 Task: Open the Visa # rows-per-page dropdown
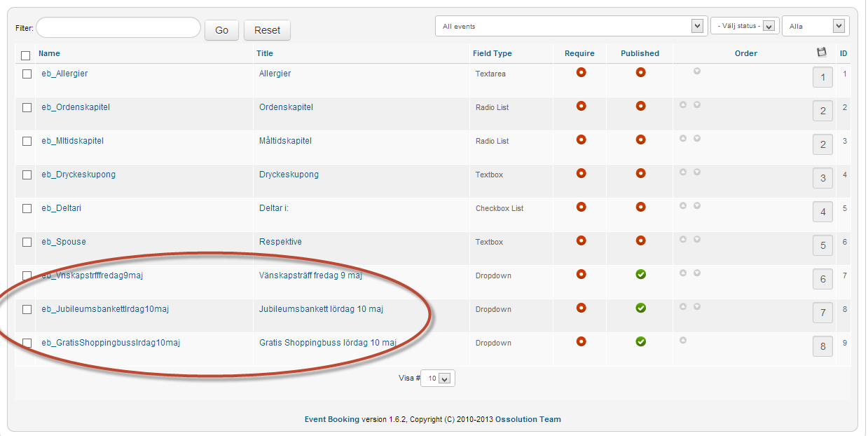pyautogui.click(x=437, y=379)
